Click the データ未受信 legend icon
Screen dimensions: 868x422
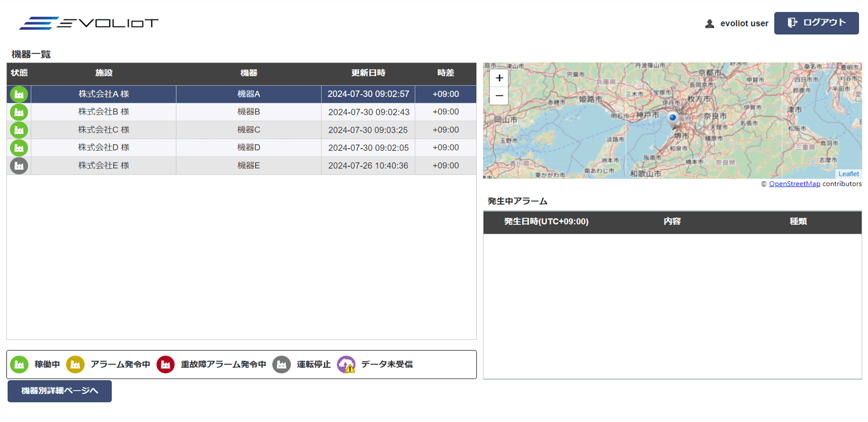pos(346,364)
